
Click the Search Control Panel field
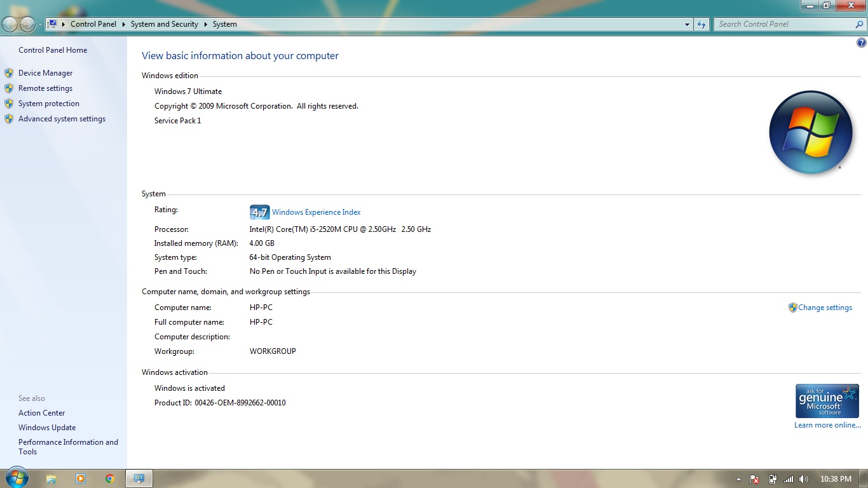click(x=785, y=24)
